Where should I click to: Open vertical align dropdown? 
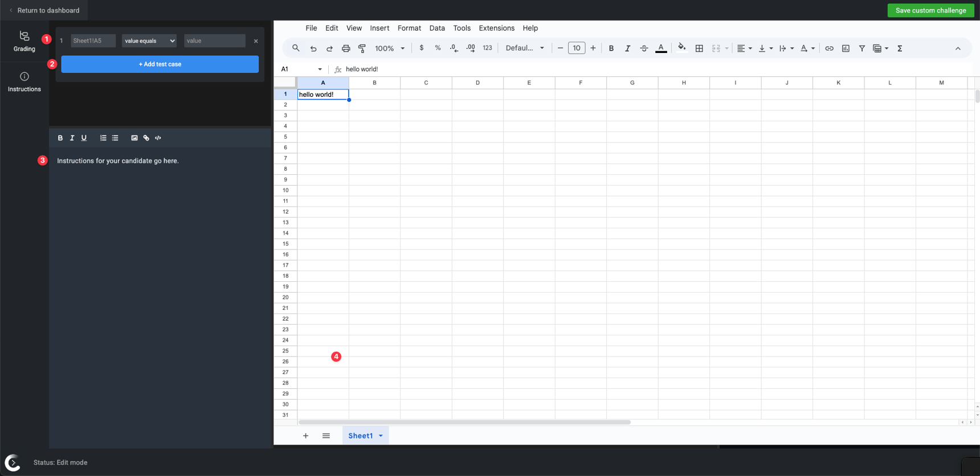[766, 48]
